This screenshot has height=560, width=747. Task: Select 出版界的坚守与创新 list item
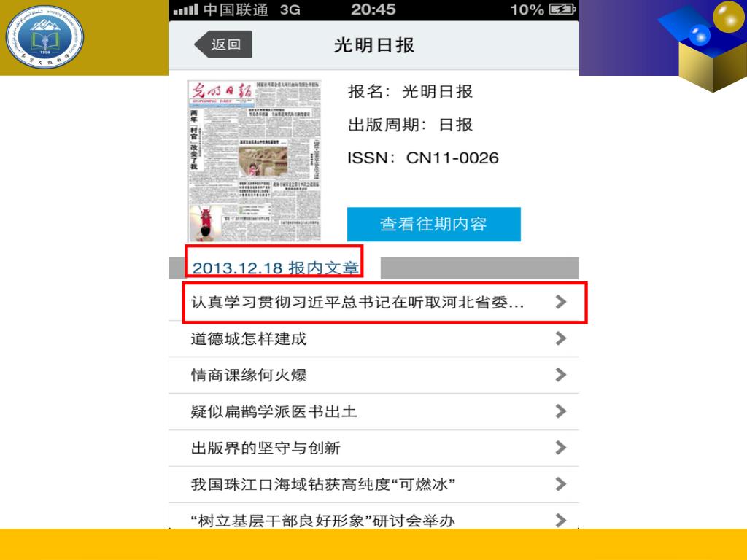tap(374, 448)
